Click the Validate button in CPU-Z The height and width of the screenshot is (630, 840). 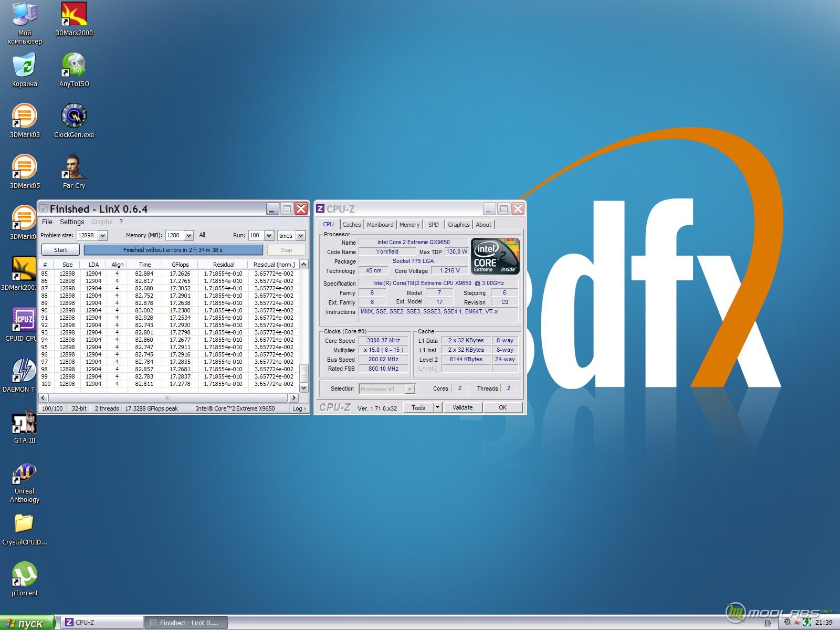[463, 407]
